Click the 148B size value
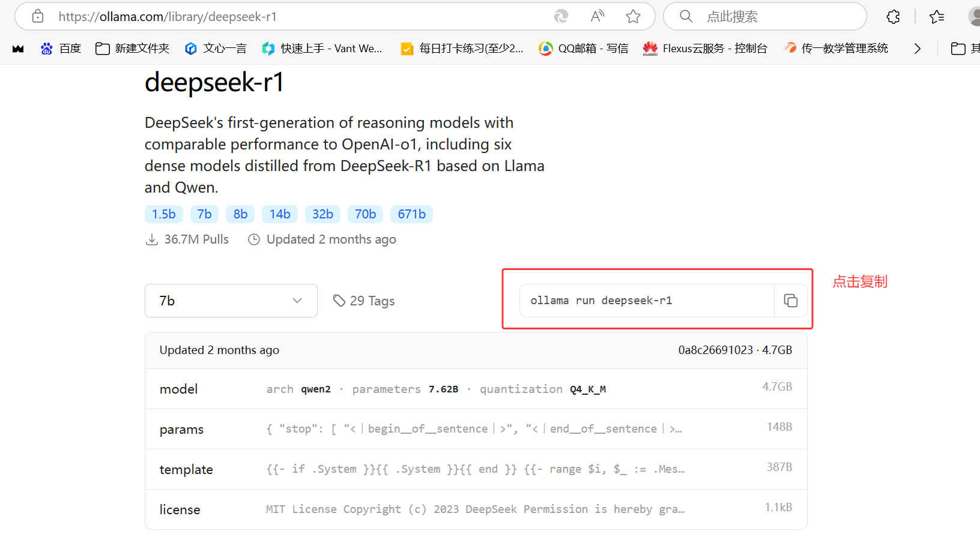Viewport: 980px width, 543px height. [x=779, y=427]
